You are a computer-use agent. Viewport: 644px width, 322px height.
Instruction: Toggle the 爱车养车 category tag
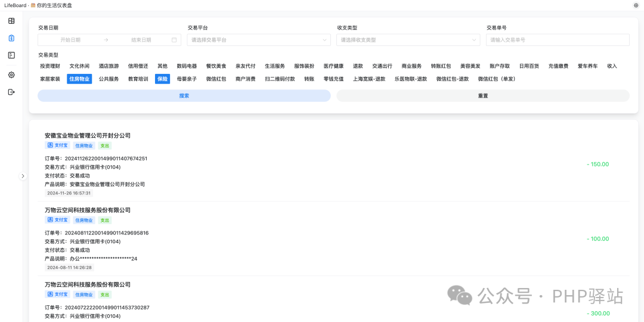coord(588,66)
